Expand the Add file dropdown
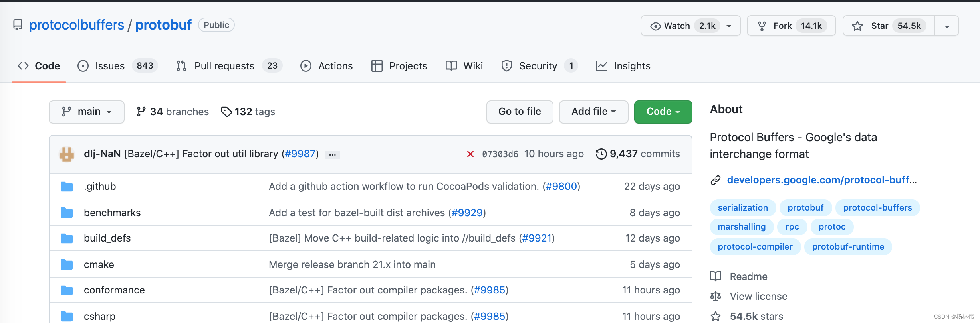Image resolution: width=980 pixels, height=323 pixels. point(593,112)
